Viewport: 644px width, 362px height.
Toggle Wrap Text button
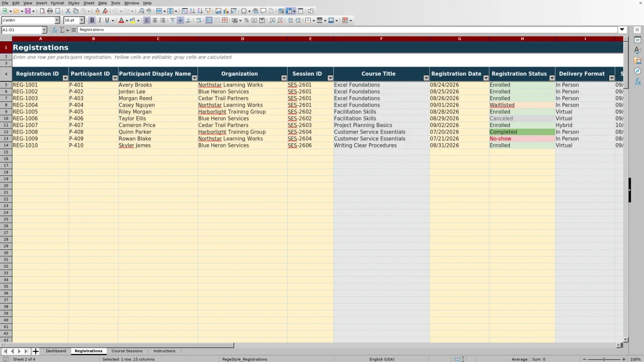[199, 20]
